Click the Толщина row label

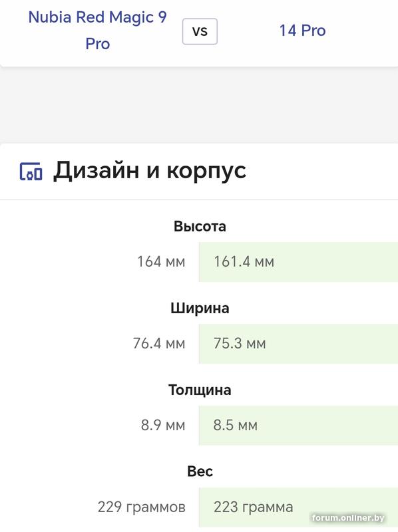pos(200,390)
